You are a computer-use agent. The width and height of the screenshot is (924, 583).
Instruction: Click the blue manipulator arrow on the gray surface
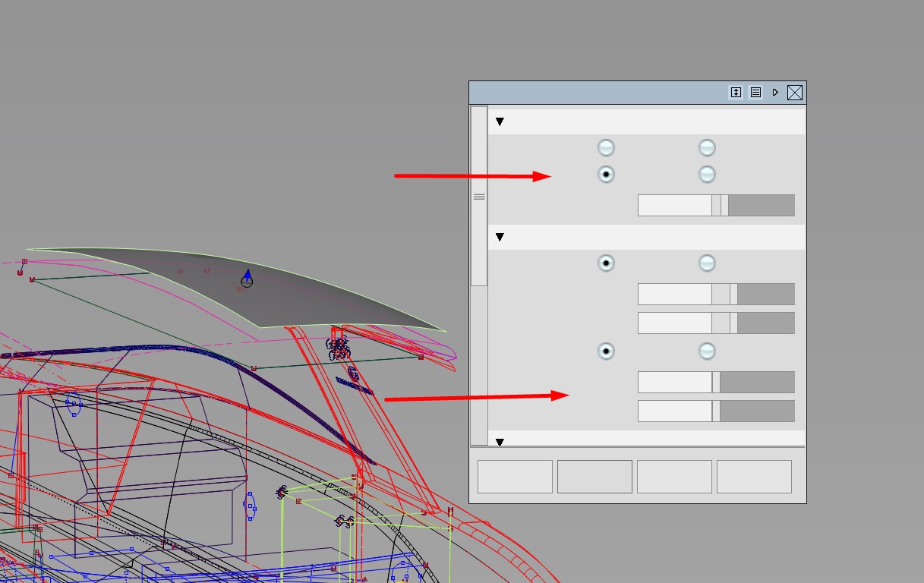[x=248, y=274]
